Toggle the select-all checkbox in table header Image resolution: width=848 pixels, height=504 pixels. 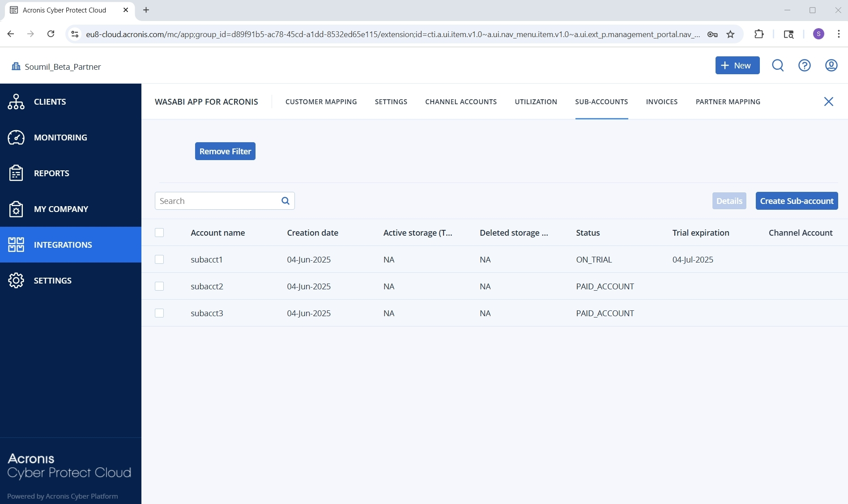click(159, 233)
